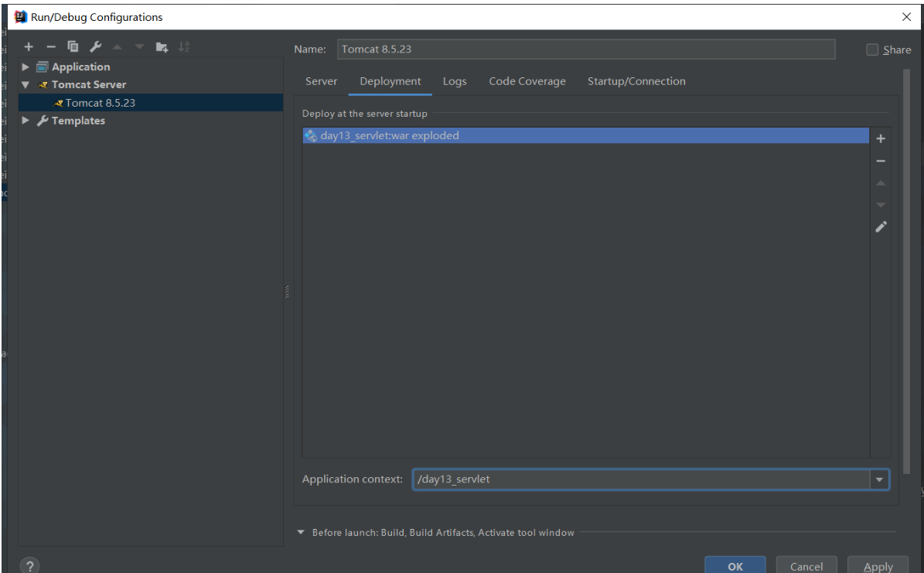Click the splitter handle between panels
This screenshot has height=573, width=924.
coord(287,292)
